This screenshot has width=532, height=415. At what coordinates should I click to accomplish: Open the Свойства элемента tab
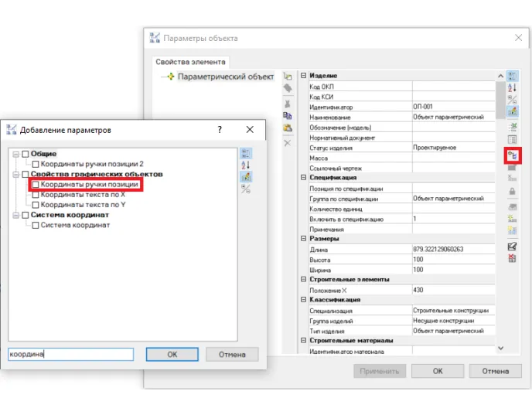(190, 62)
